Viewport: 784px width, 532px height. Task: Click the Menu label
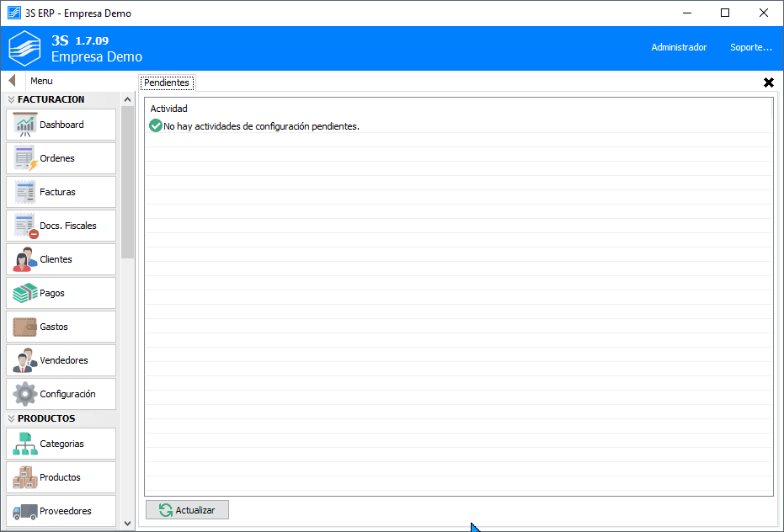41,81
